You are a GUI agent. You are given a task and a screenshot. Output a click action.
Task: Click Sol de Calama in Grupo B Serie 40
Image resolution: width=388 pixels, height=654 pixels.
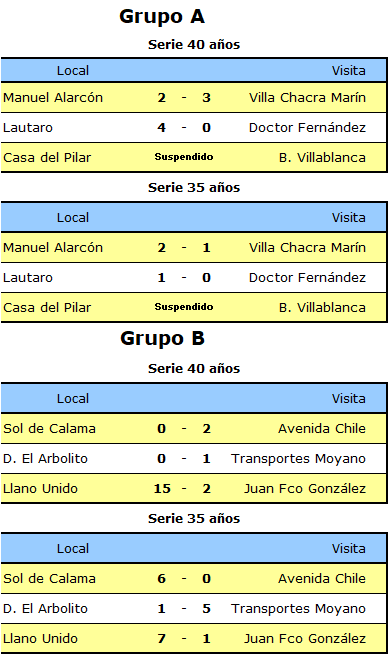pyautogui.click(x=49, y=429)
